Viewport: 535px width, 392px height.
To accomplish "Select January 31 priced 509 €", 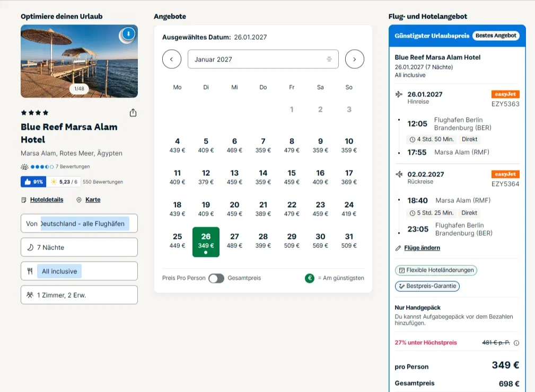I will click(349, 240).
